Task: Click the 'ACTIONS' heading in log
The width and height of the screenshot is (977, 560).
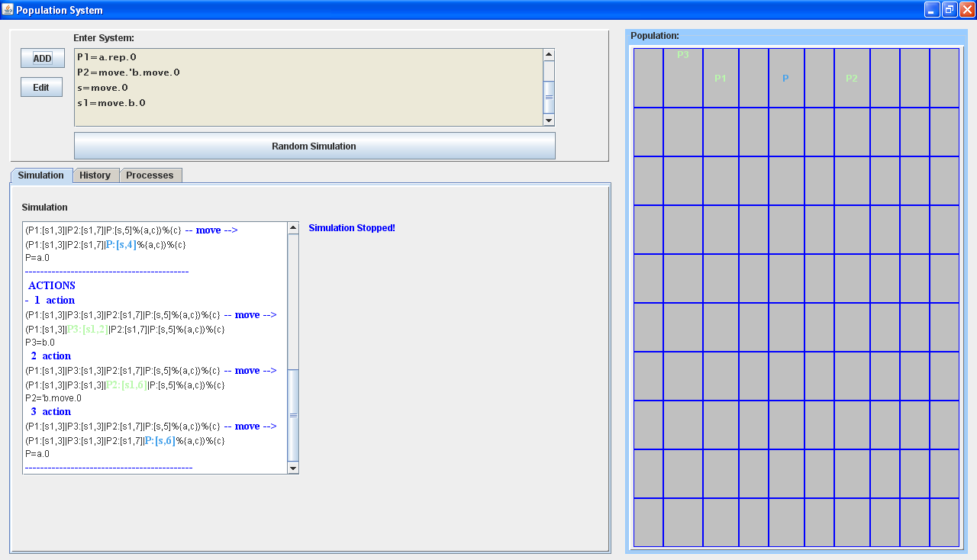Action: [x=52, y=285]
